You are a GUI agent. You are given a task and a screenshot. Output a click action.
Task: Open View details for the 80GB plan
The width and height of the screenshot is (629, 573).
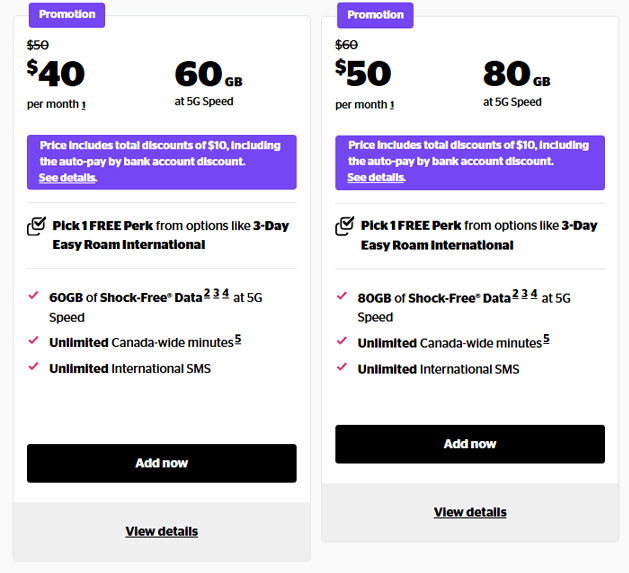469,512
